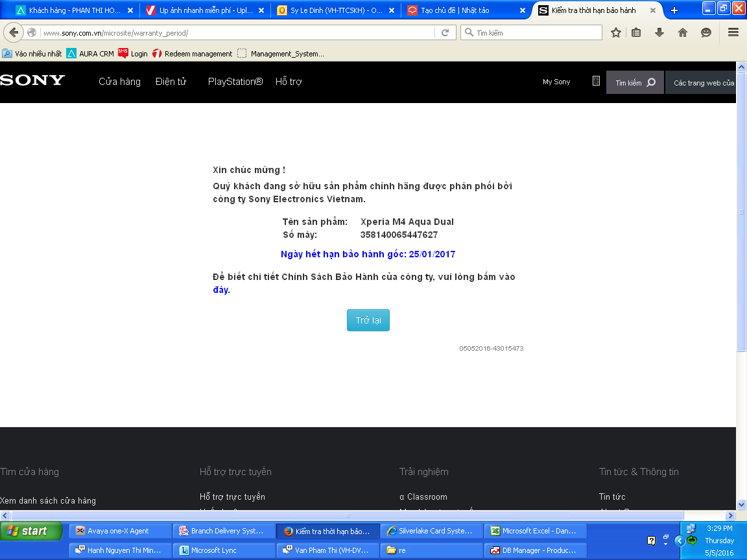Open Van Pham Thi chat taskbar item
The width and height of the screenshot is (747, 560).
[x=327, y=550]
